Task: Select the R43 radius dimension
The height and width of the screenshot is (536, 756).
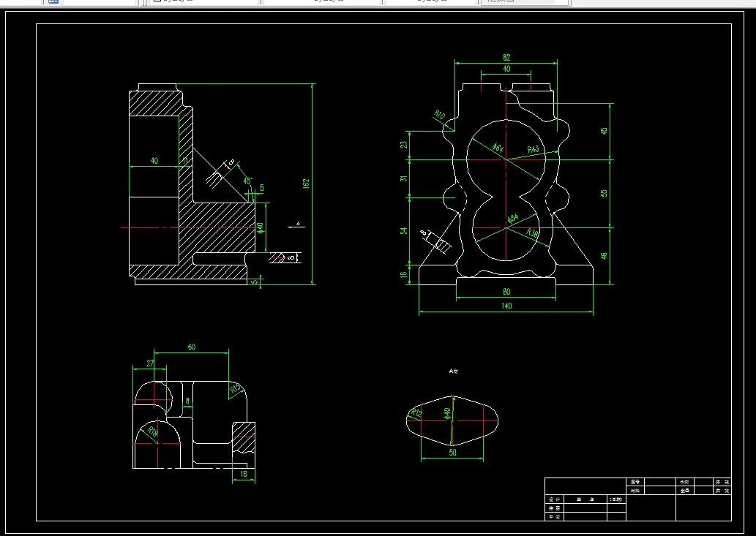Action: click(534, 149)
